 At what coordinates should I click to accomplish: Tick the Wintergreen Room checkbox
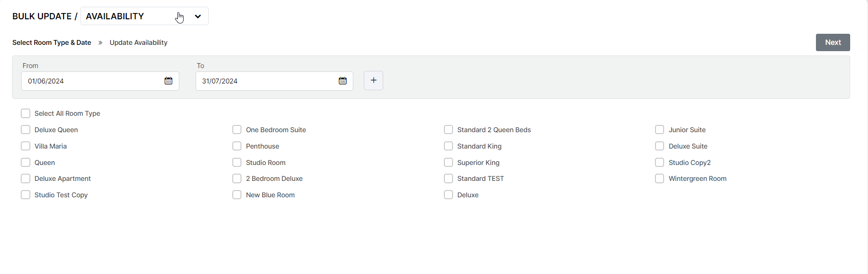pyautogui.click(x=659, y=178)
